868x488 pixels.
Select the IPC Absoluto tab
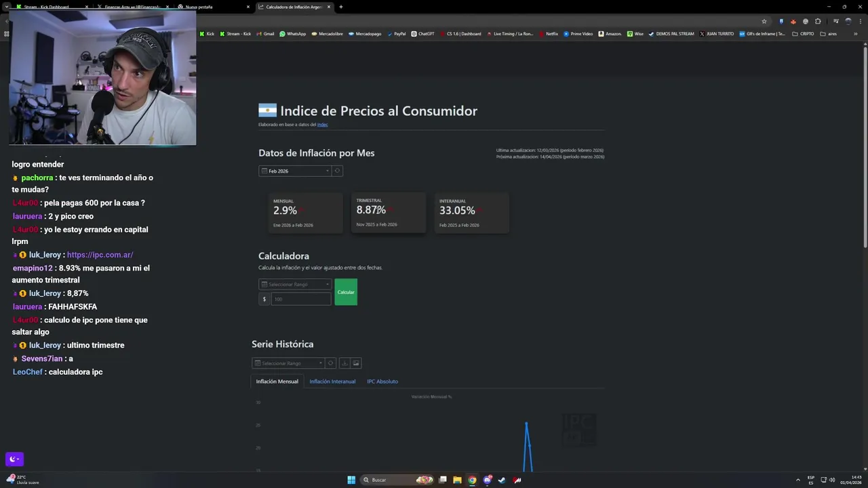pos(382,382)
